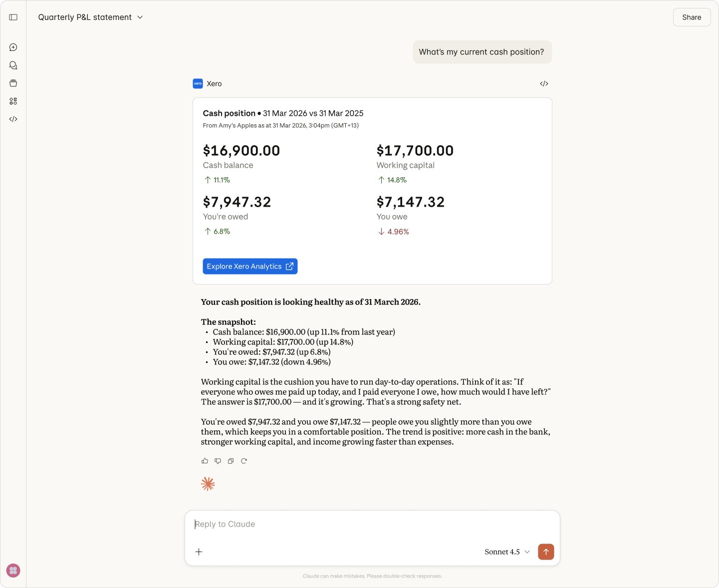Image resolution: width=719 pixels, height=588 pixels.
Task: Click "The snapshot:" heading in the response
Action: coord(229,322)
